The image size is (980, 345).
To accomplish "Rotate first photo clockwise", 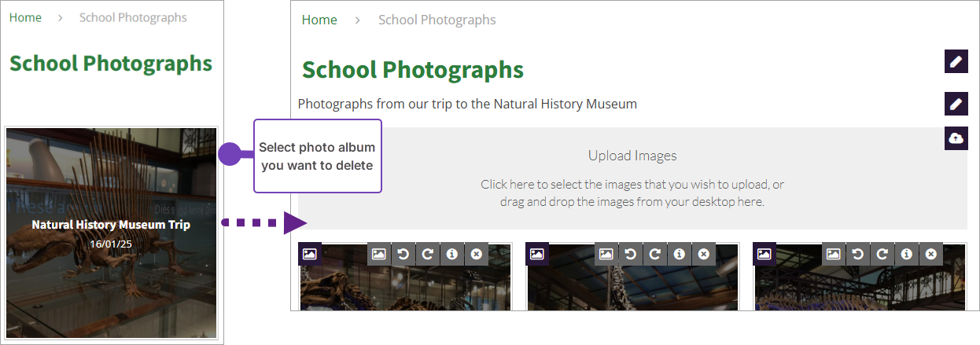I will click(427, 254).
